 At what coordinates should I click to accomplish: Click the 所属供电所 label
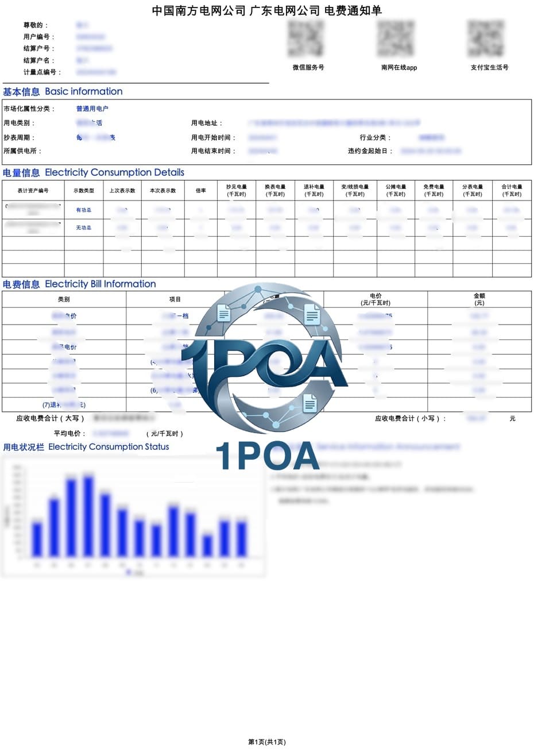pos(23,151)
